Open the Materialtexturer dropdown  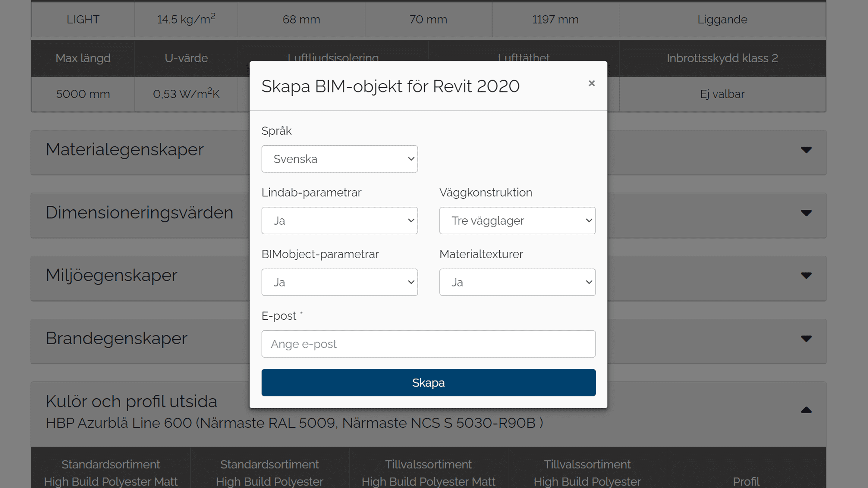(517, 282)
